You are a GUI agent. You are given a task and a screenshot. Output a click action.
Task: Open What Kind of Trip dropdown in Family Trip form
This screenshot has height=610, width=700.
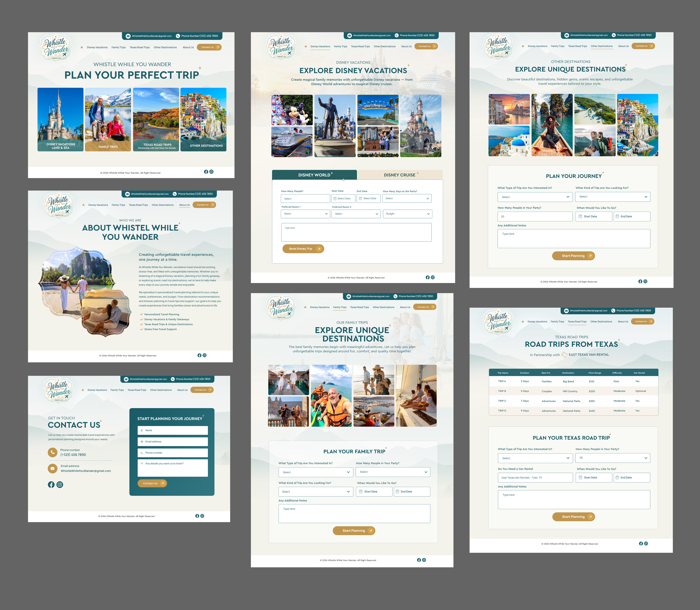(316, 491)
